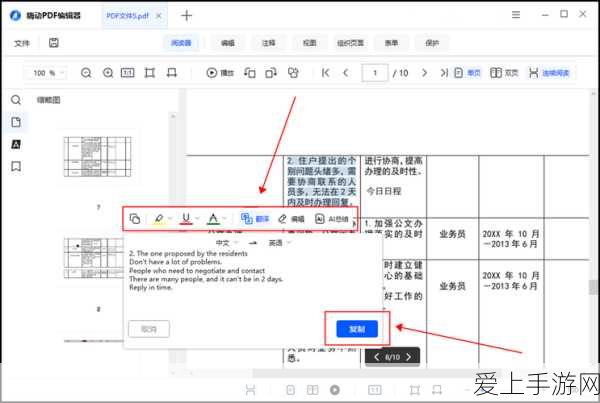
Task: Jump to the first page
Action: pyautogui.click(x=325, y=73)
